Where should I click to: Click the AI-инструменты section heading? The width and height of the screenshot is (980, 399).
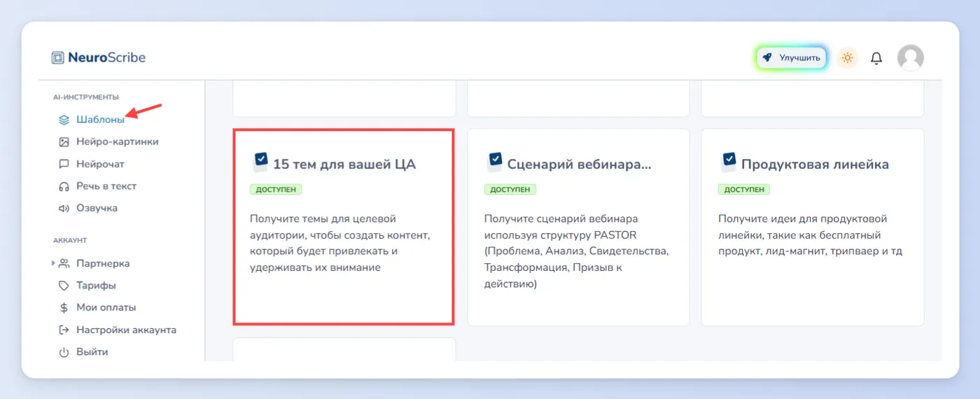[86, 97]
